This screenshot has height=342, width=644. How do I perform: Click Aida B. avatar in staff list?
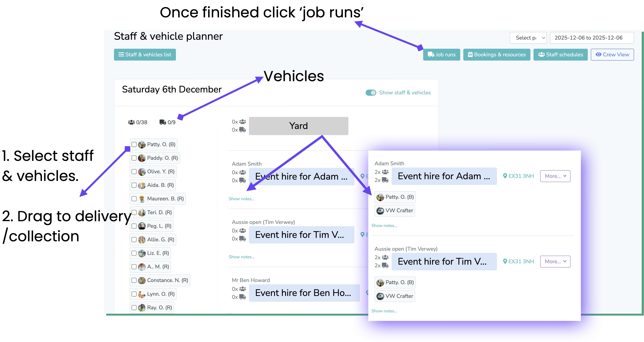pos(142,185)
